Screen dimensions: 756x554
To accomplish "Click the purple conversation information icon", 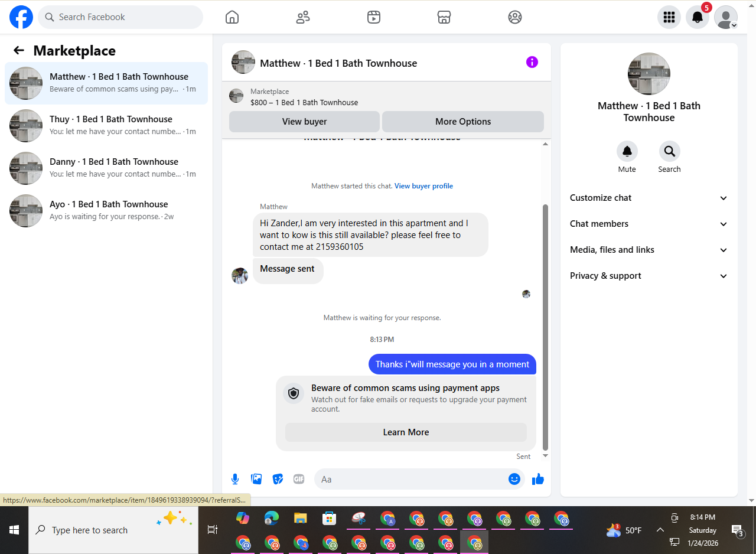I will (x=532, y=62).
